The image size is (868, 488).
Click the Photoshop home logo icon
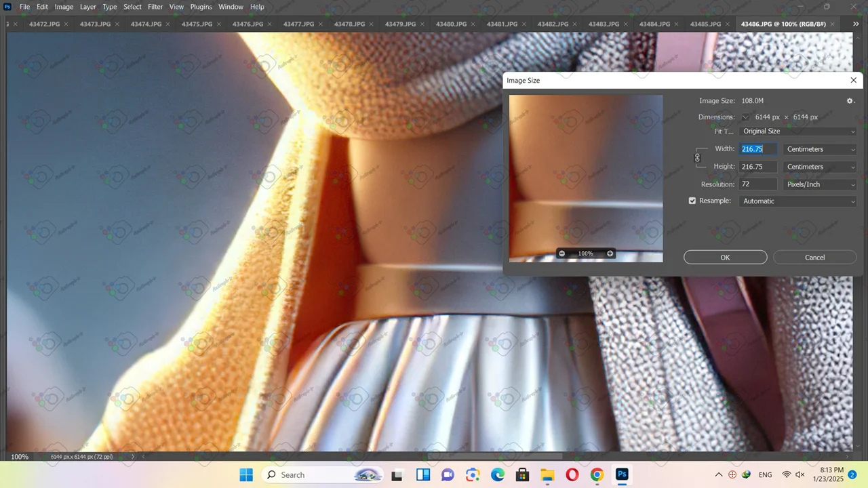pyautogui.click(x=7, y=7)
